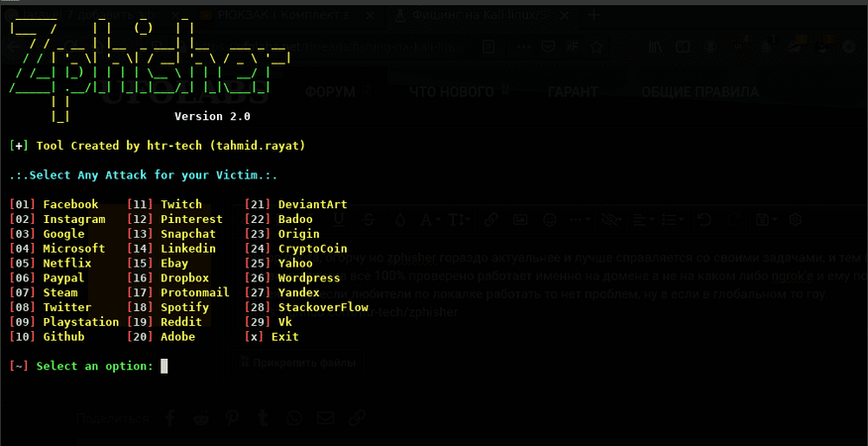Image resolution: width=868 pixels, height=446 pixels.
Task: Share thread by email envelope icon
Action: tap(325, 417)
